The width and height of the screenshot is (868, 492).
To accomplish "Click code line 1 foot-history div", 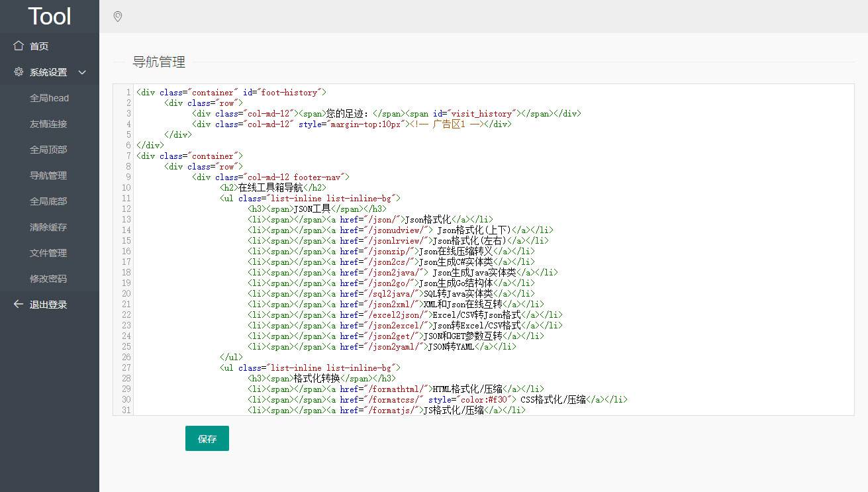I will 231,93.
